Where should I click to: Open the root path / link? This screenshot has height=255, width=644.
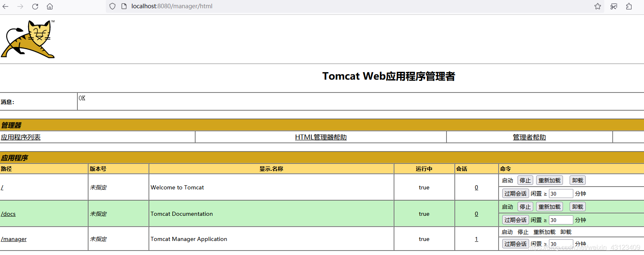coord(2,187)
